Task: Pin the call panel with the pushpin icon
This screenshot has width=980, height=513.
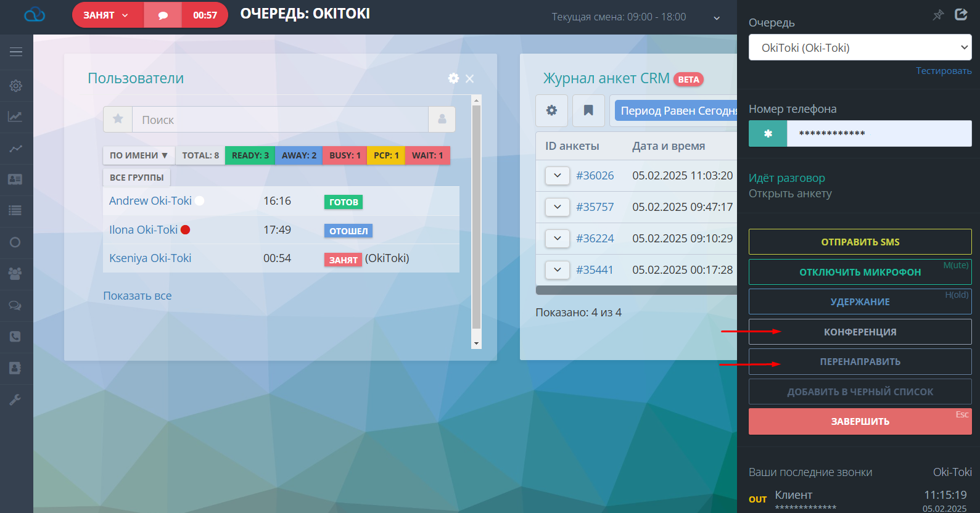Action: (x=938, y=15)
